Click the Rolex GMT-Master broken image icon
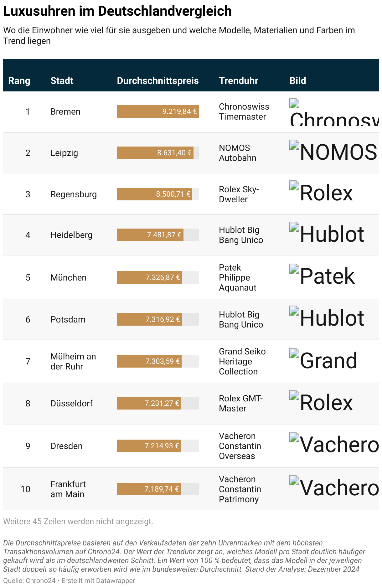The image size is (382, 588). pos(294,395)
